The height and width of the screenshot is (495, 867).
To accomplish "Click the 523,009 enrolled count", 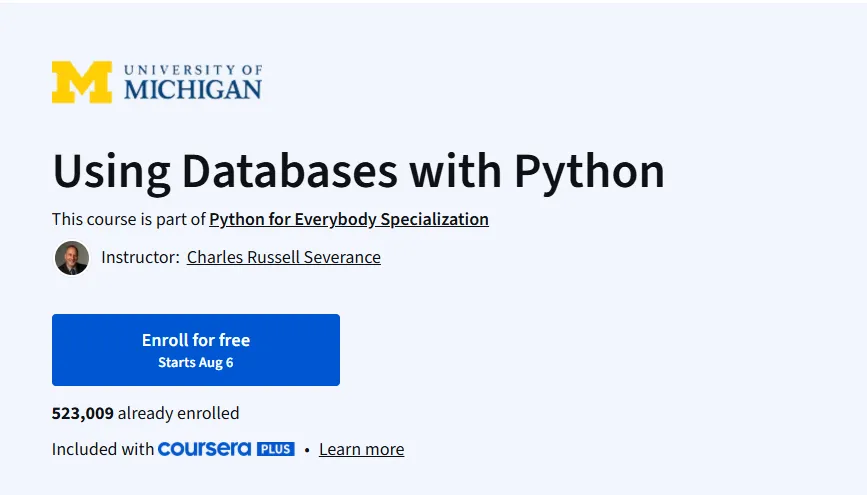I will pyautogui.click(x=83, y=413).
